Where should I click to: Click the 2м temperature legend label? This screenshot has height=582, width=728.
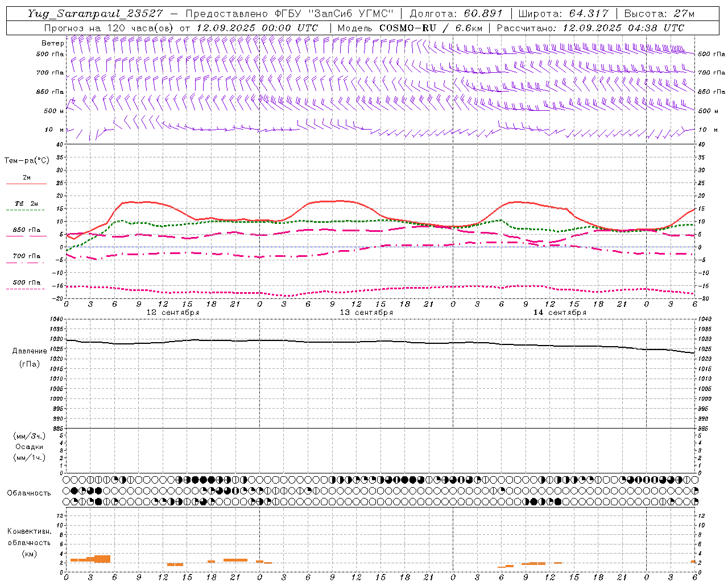click(27, 178)
